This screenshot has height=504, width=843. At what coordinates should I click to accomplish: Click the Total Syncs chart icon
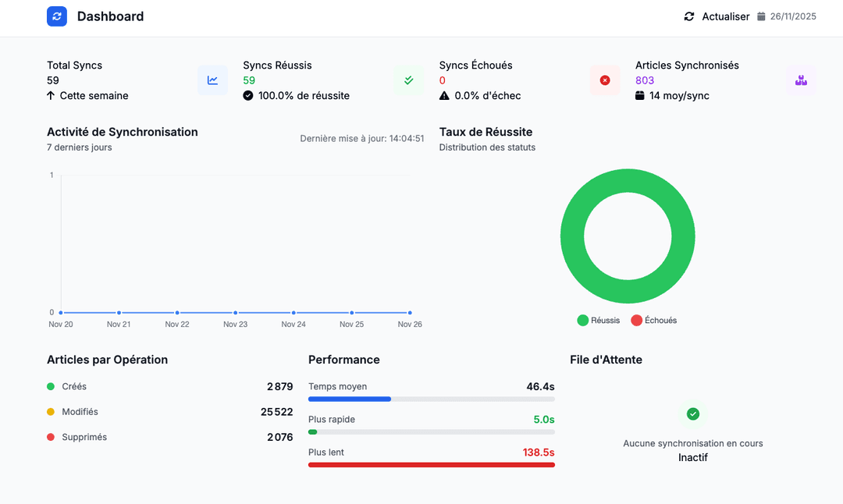(212, 80)
